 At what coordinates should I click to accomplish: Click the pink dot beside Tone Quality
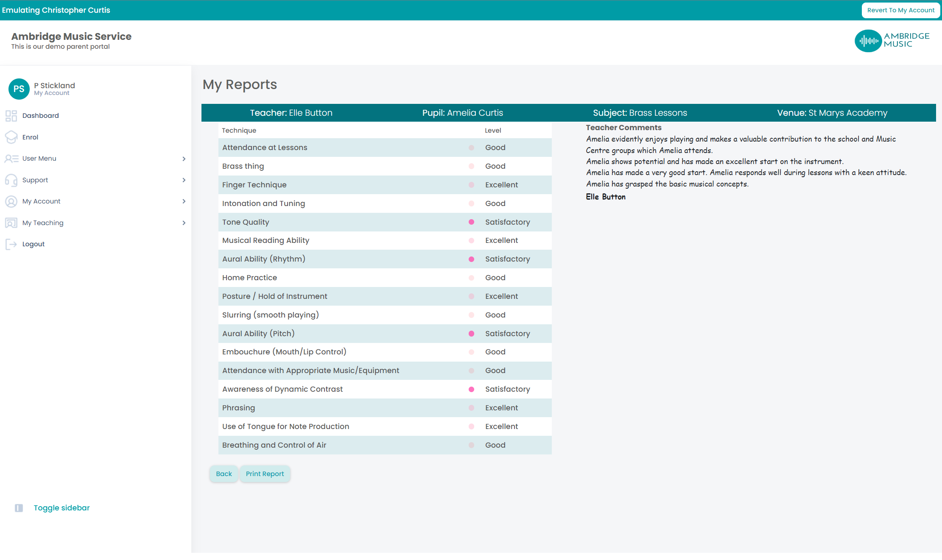[471, 222]
